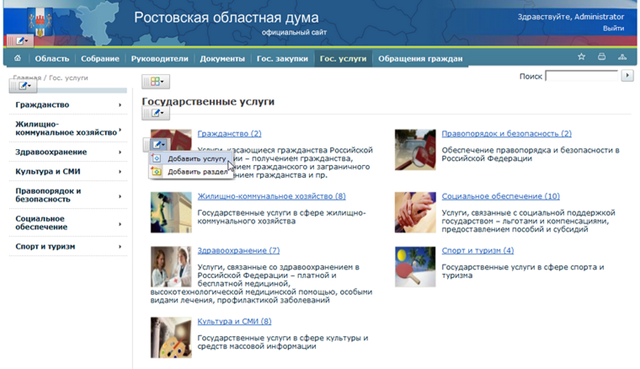
Task: Open the site map icon
Action: coord(622,57)
